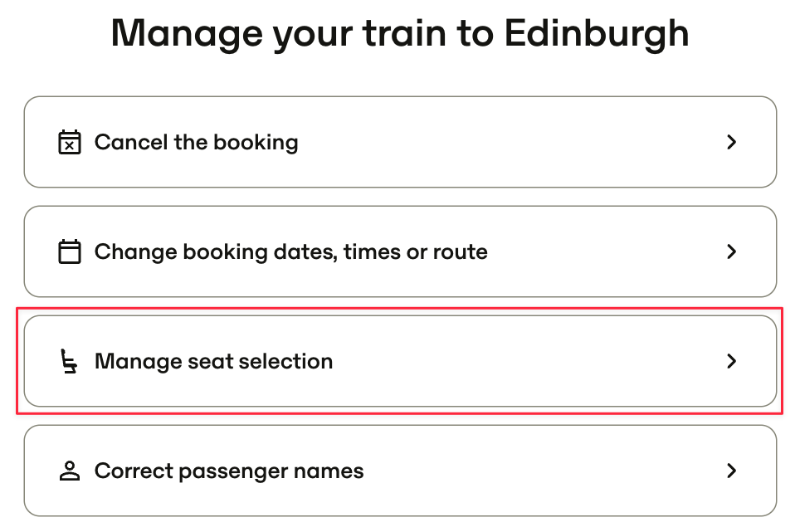Select "Change booking dates, times or route" text
Viewport: 795px width, 532px height.
(291, 252)
